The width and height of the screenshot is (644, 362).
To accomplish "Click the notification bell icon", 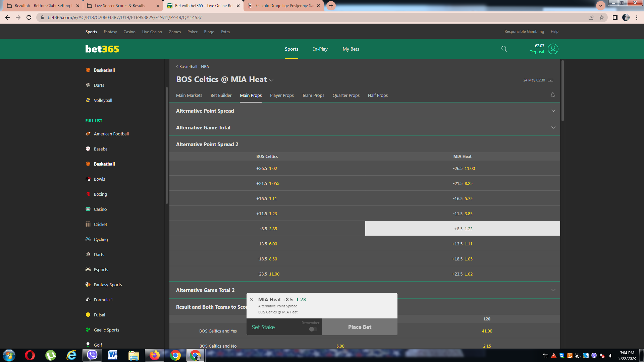I will tap(552, 95).
